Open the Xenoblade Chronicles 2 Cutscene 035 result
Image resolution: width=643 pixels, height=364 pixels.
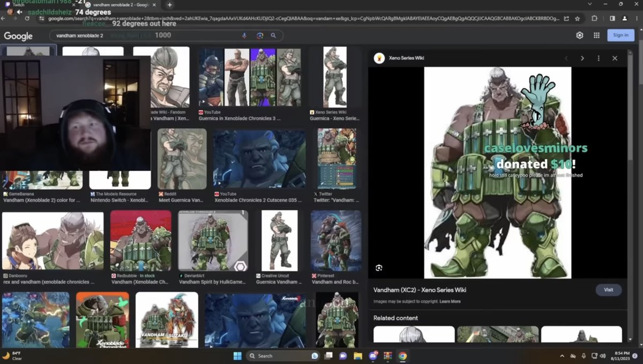(x=260, y=158)
